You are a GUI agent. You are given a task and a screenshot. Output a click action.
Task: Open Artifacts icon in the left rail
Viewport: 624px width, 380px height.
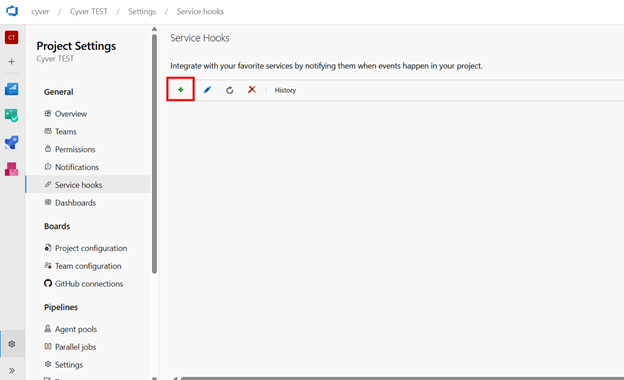coord(12,169)
